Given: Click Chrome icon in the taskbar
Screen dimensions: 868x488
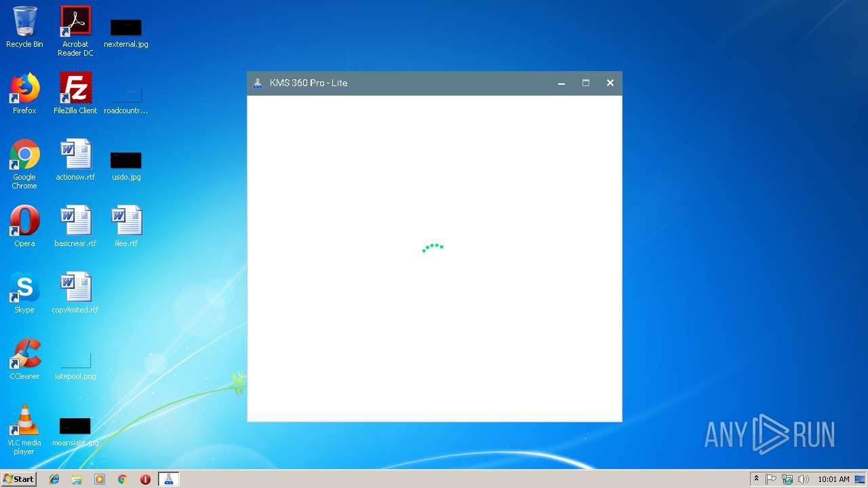Looking at the screenshot, I should pyautogui.click(x=123, y=479).
